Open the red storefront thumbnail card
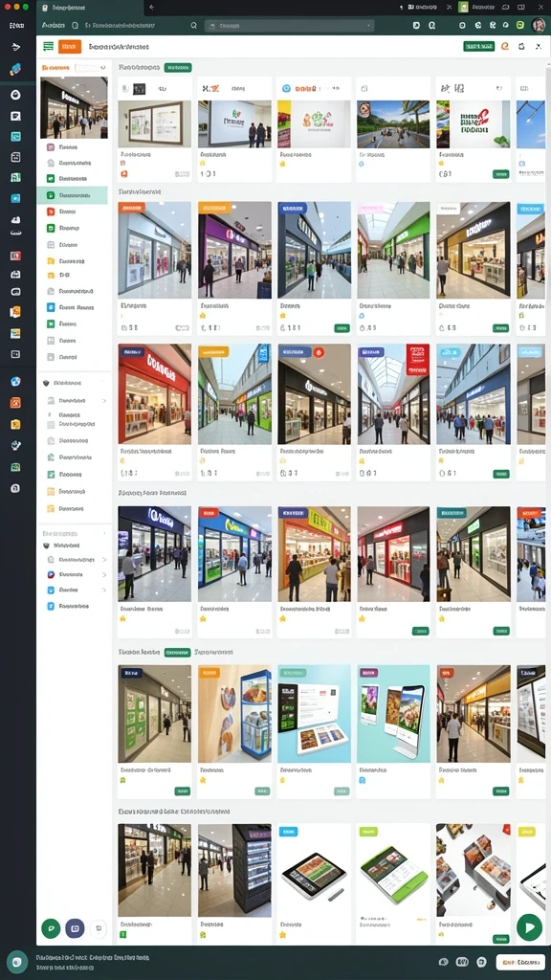Screen dimensions: 551x980 click(x=154, y=393)
